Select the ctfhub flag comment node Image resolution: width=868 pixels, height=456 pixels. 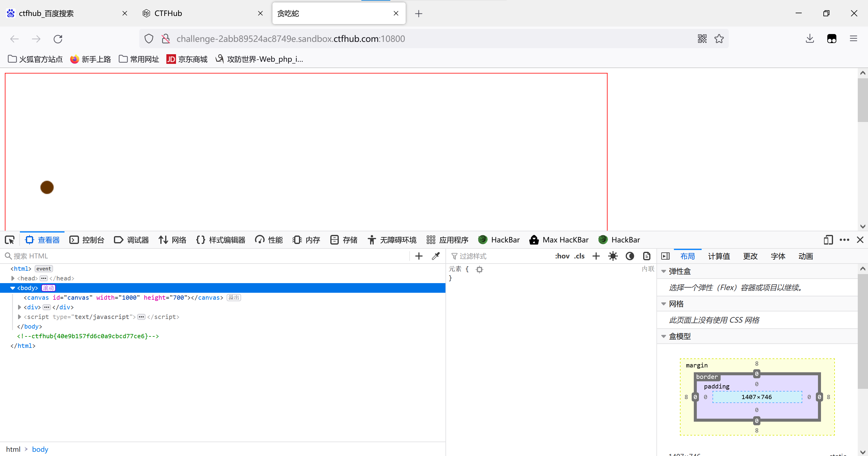pyautogui.click(x=88, y=336)
